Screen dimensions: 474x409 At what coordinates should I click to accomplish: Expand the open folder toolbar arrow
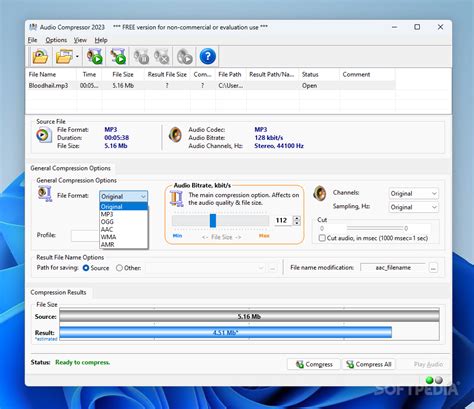(x=77, y=56)
